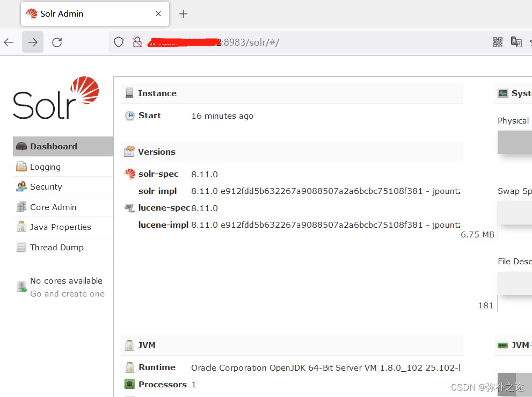Click the Java Properties jar icon
This screenshot has width=532, height=397.
pyautogui.click(x=21, y=227)
